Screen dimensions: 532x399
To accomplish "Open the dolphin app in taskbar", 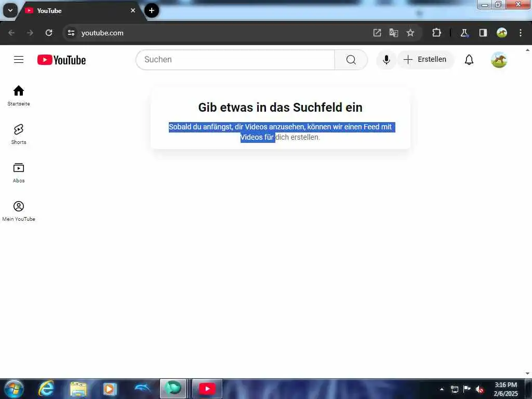I will pos(142,389).
